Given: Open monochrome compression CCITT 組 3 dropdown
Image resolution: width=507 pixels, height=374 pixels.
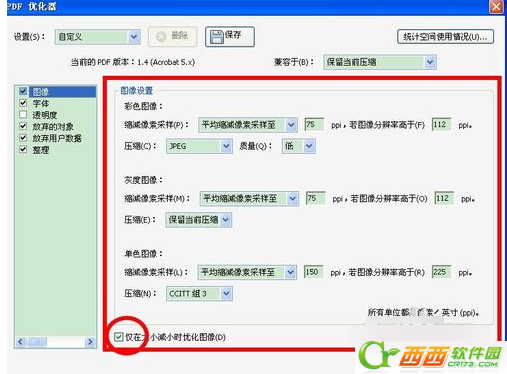Looking at the screenshot, I should 199,294.
